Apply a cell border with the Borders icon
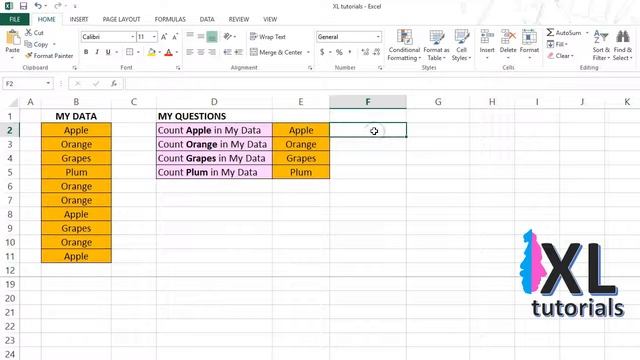Screen dimensions: 640x360 pyautogui.click(x=130, y=52)
